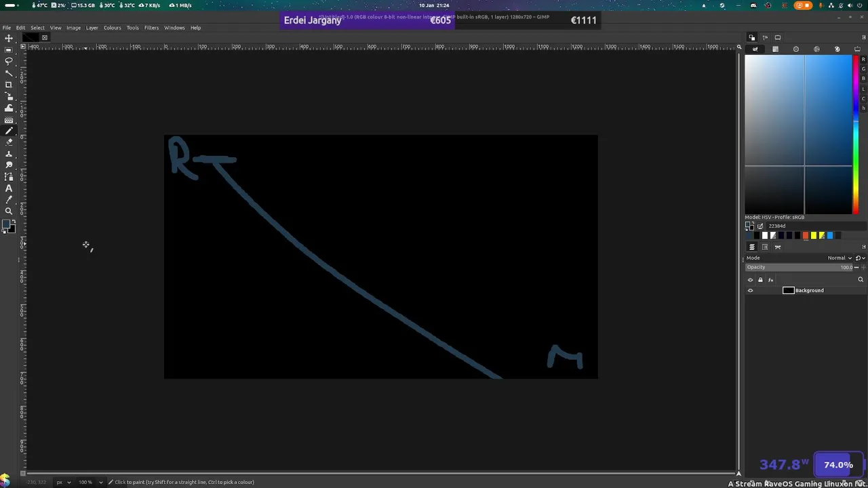The height and width of the screenshot is (488, 868).
Task: Open the Layer menu
Action: click(92, 28)
